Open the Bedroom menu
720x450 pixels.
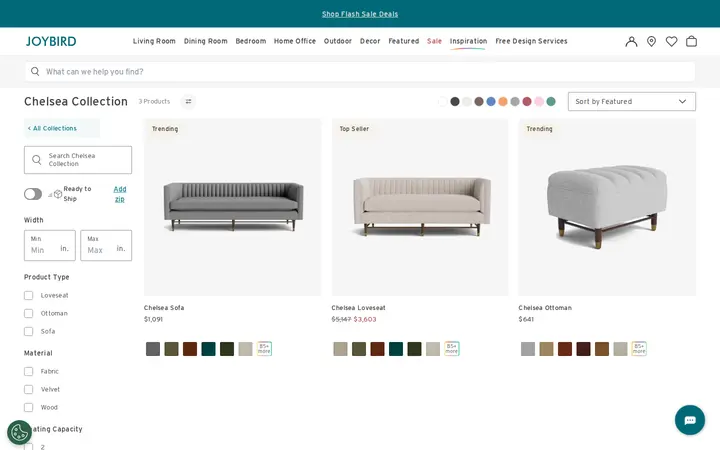(250, 41)
